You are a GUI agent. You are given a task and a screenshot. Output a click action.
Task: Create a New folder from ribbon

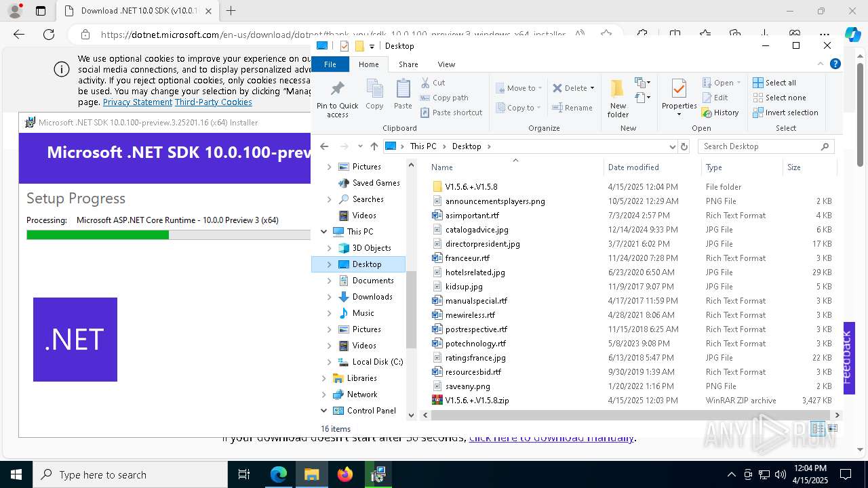click(x=618, y=98)
